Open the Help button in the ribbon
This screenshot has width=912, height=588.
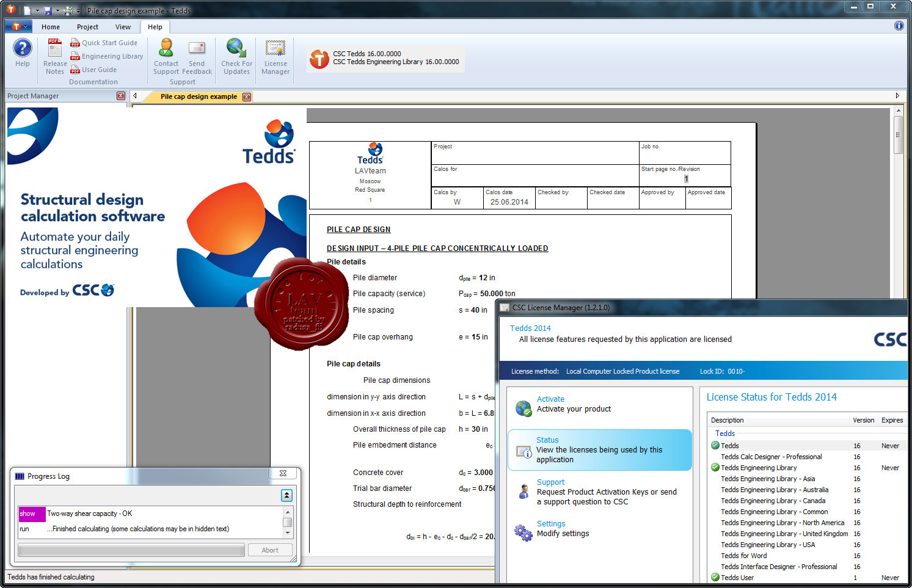point(23,53)
